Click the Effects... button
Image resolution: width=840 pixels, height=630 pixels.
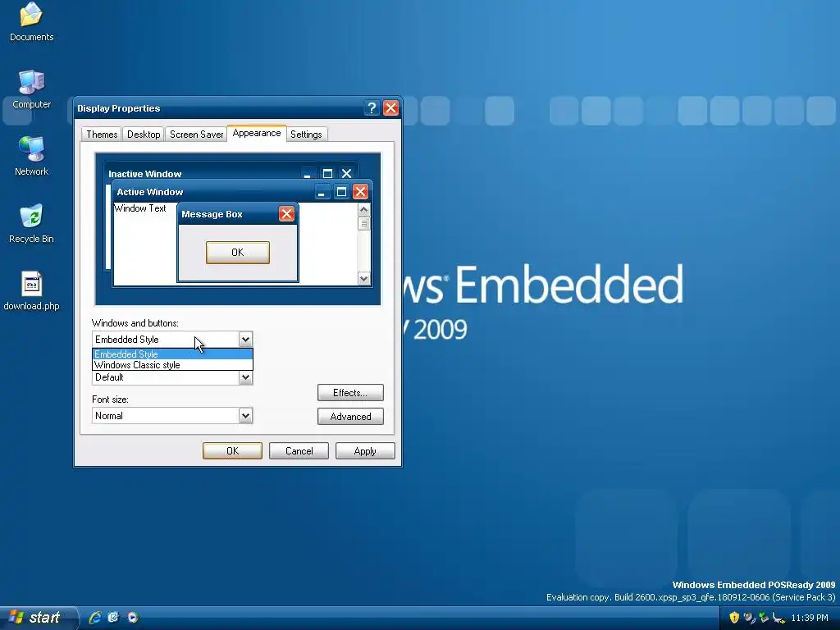tap(350, 393)
